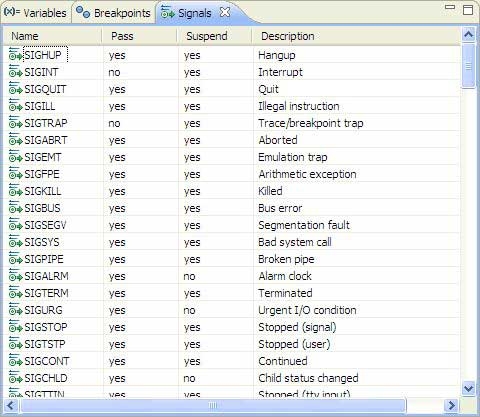480x417 pixels.
Task: Click the Pass column header
Action: pyautogui.click(x=139, y=36)
